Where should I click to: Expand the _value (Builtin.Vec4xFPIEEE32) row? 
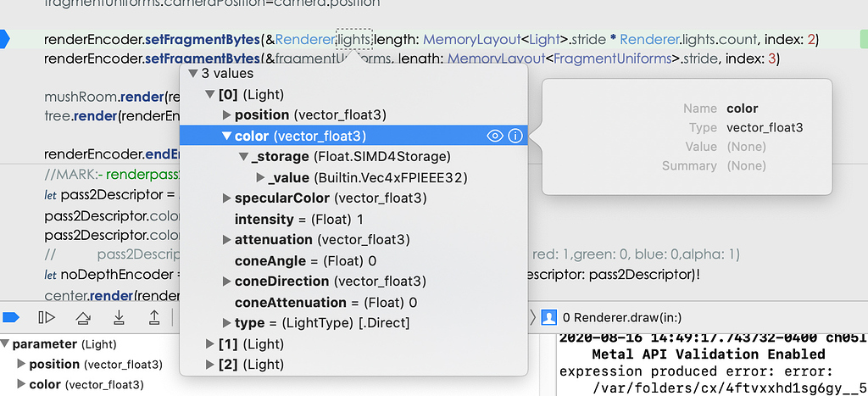click(x=260, y=177)
